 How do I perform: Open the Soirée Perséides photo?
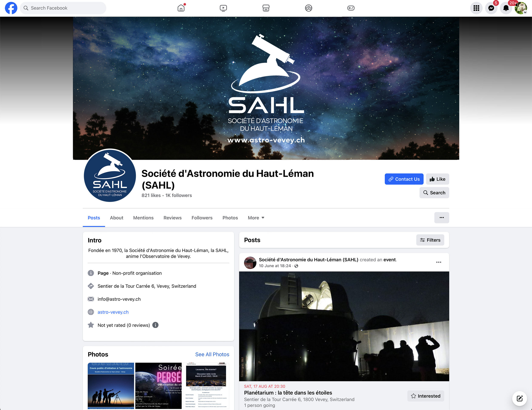coord(158,386)
